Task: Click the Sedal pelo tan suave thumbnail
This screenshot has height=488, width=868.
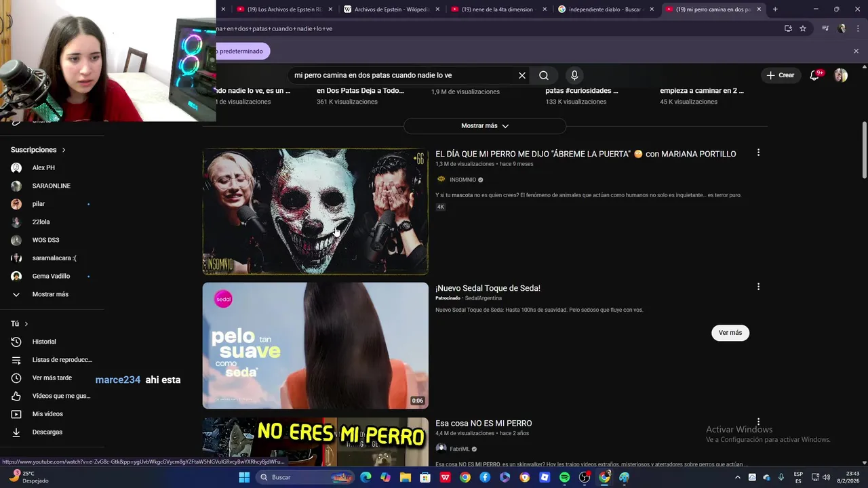Action: coord(315,346)
